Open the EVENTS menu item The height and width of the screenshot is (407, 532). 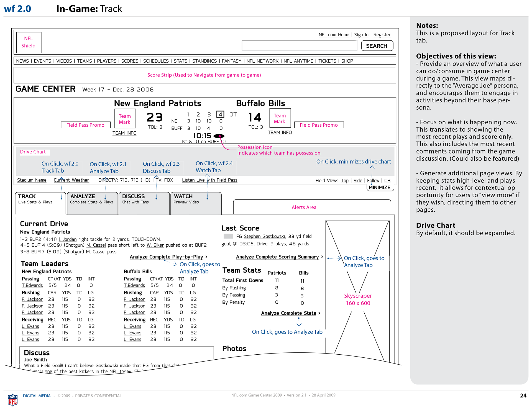(x=42, y=61)
